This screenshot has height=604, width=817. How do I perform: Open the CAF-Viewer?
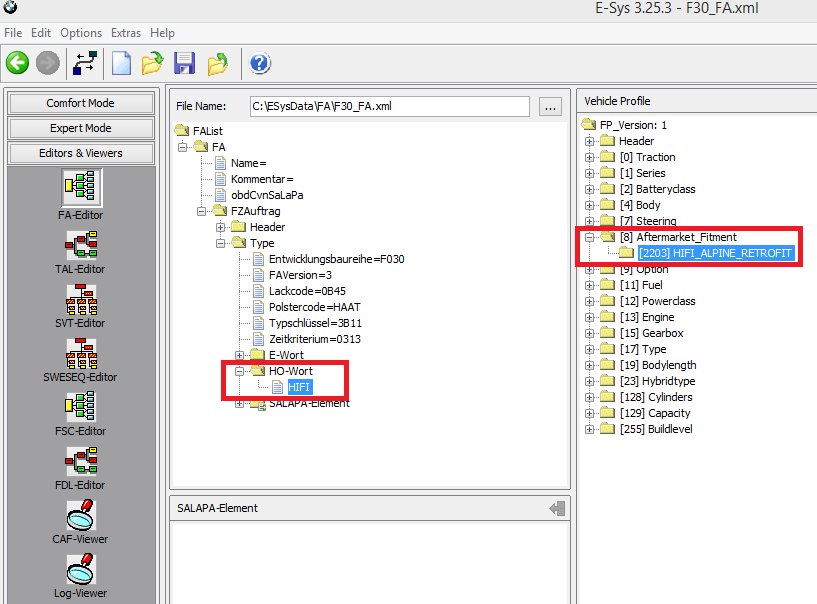pos(81,523)
